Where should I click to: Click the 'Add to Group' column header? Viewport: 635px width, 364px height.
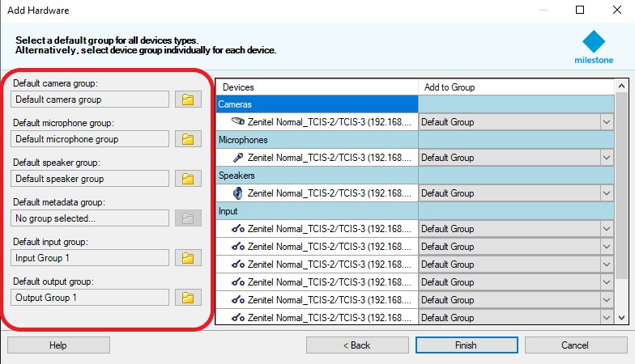(x=517, y=87)
